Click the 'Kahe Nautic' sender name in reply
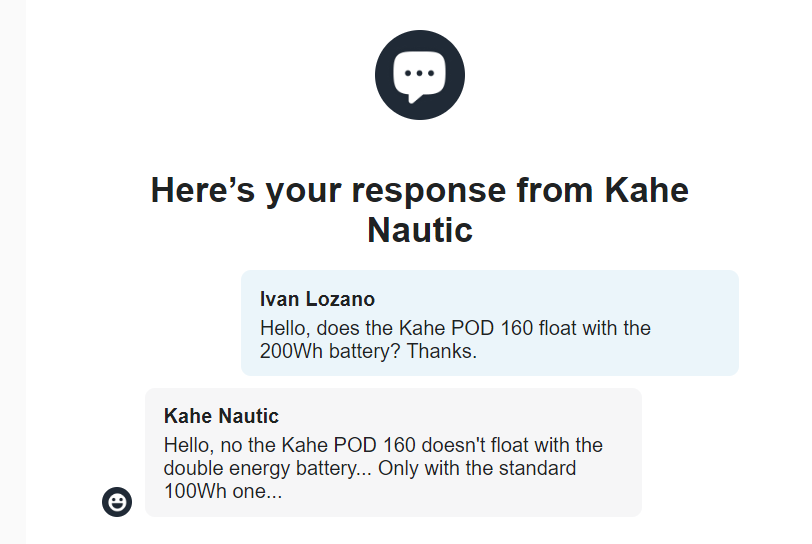This screenshot has width=812, height=544. [x=221, y=416]
